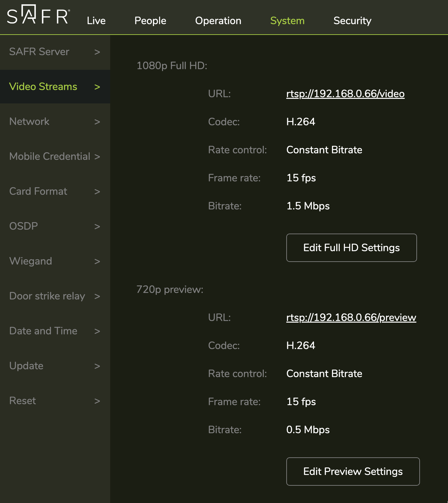
Task: Expand the Update section chevron
Action: [97, 366]
